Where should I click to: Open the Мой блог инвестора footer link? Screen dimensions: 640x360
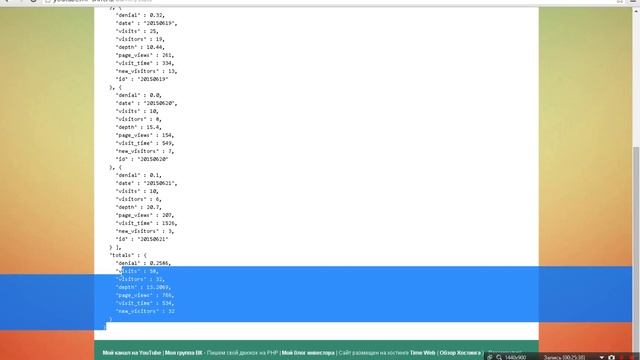[308, 353]
